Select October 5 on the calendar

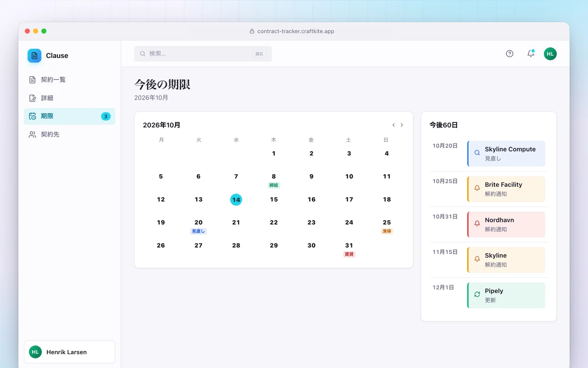click(161, 177)
